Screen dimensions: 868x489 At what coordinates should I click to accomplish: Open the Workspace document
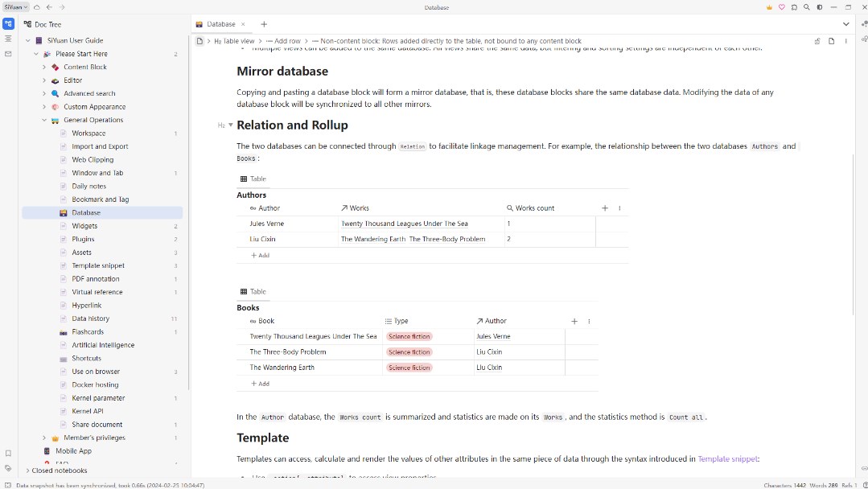(x=88, y=134)
